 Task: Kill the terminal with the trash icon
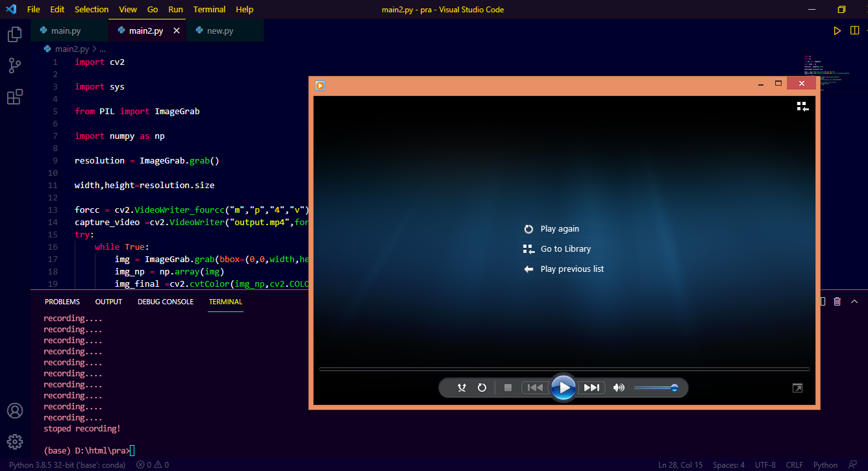pos(837,300)
